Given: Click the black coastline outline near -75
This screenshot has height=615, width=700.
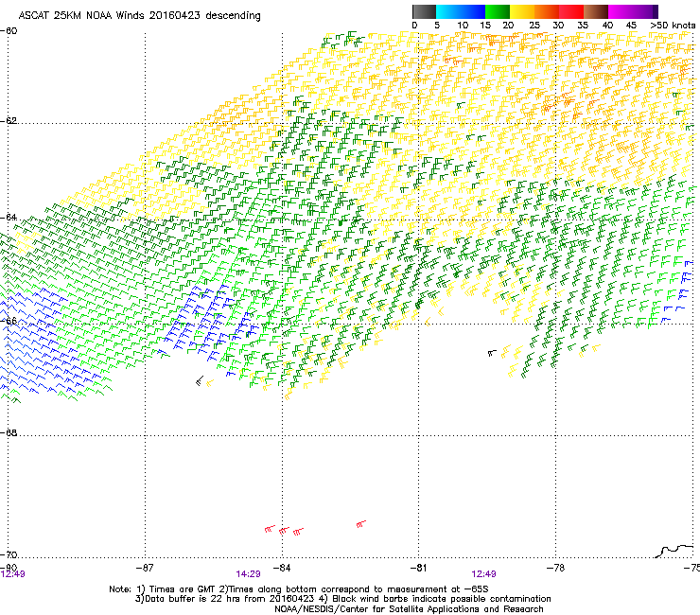Looking at the screenshot, I should pos(674,551).
